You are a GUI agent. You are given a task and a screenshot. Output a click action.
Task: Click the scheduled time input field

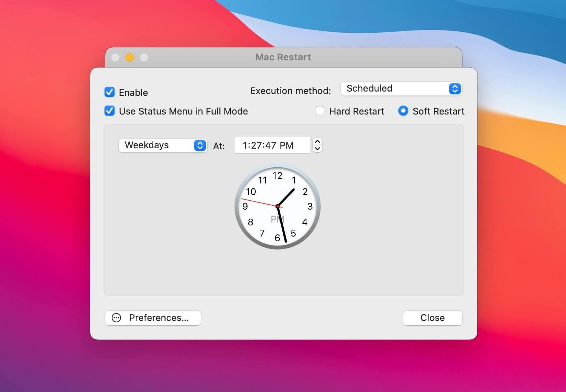point(272,145)
